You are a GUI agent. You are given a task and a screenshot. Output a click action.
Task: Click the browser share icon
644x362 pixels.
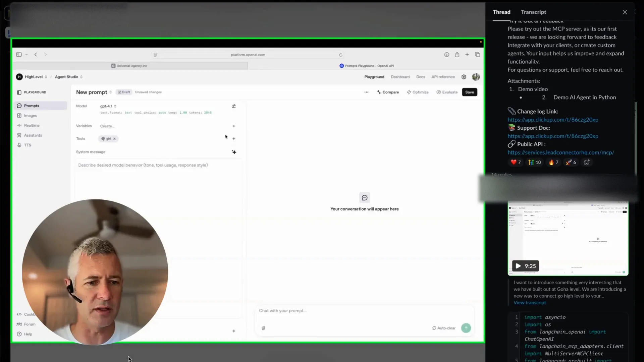point(457,55)
